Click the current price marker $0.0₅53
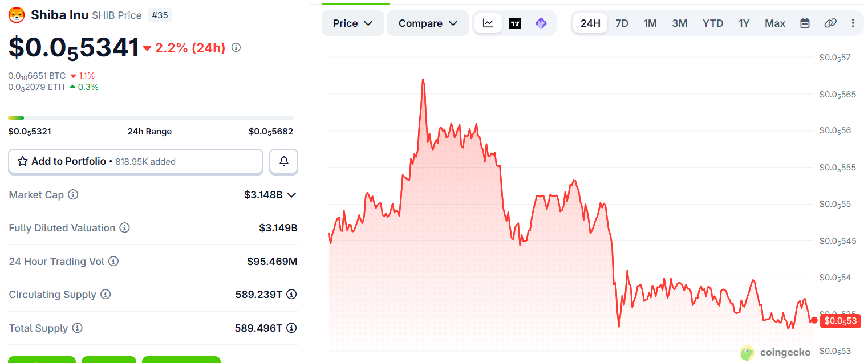This screenshot has width=868, height=363. point(840,321)
